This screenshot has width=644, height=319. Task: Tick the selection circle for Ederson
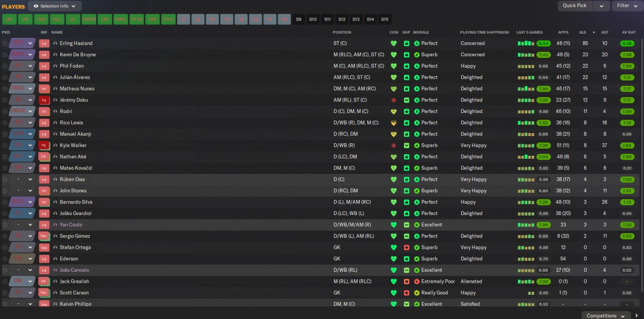click(x=5, y=259)
